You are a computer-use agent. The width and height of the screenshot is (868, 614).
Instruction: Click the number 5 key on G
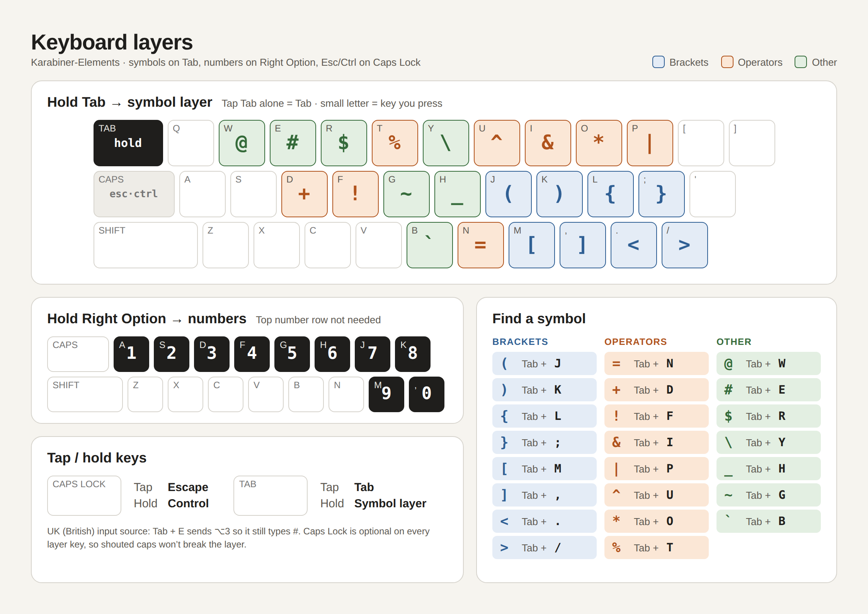coord(292,354)
